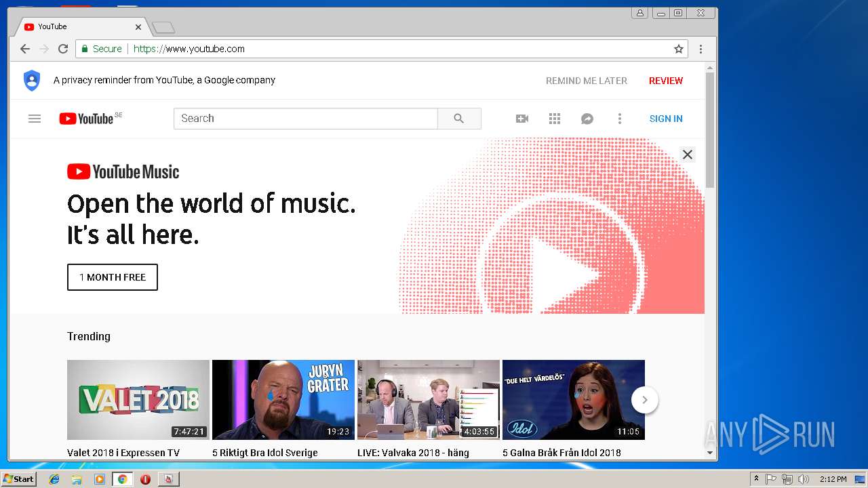The width and height of the screenshot is (868, 488).
Task: Click the network tray icon
Action: (787, 479)
